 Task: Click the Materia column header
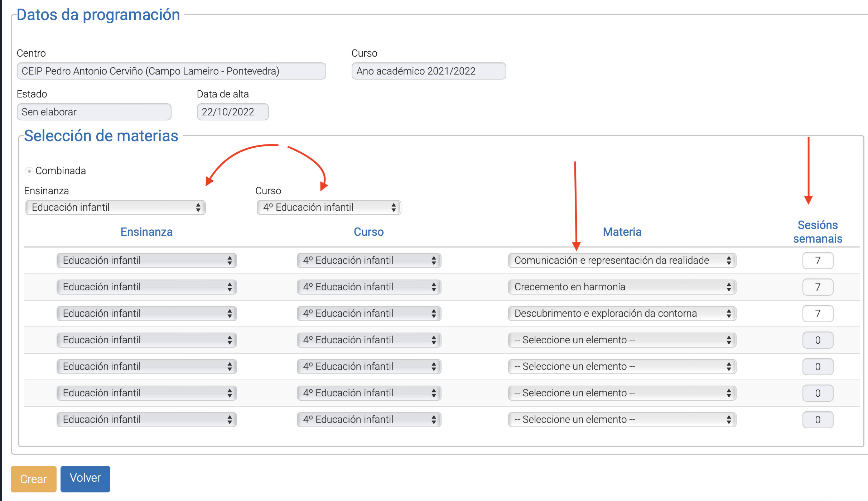[622, 232]
